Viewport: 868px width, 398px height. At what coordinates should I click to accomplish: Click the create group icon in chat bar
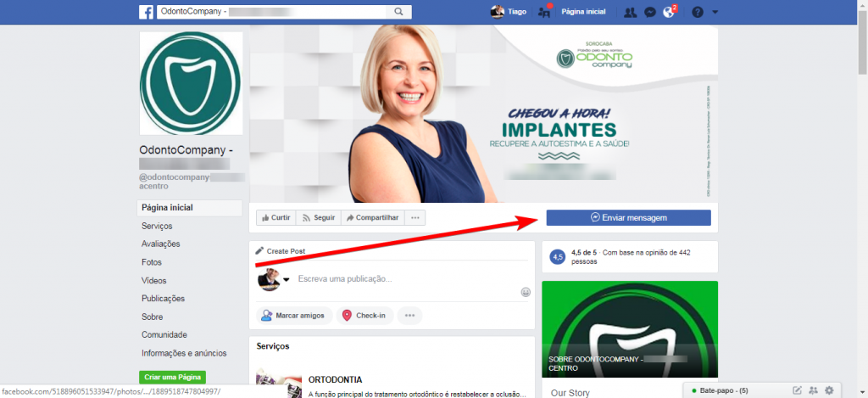(x=813, y=390)
